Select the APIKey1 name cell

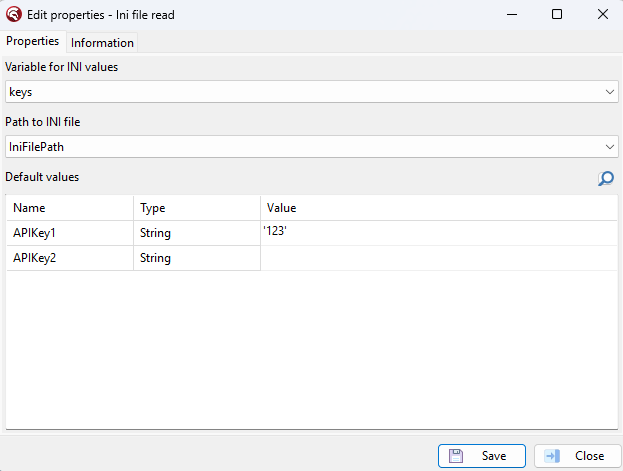coord(70,233)
